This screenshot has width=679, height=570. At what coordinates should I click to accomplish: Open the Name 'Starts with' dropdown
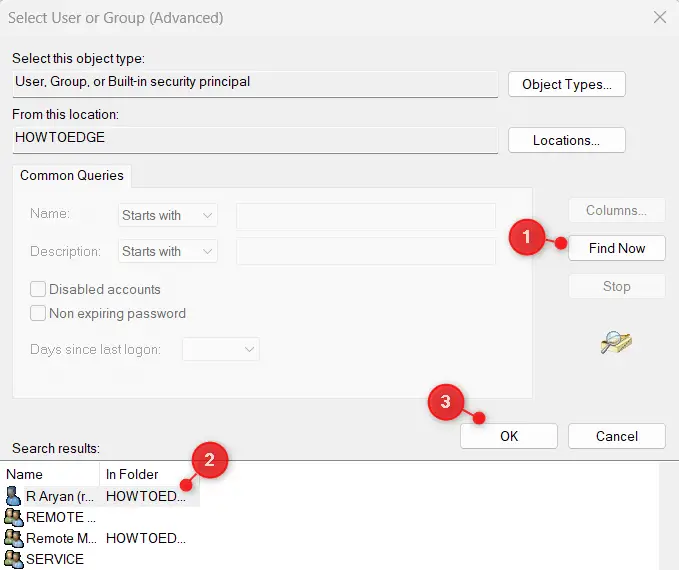tap(168, 215)
